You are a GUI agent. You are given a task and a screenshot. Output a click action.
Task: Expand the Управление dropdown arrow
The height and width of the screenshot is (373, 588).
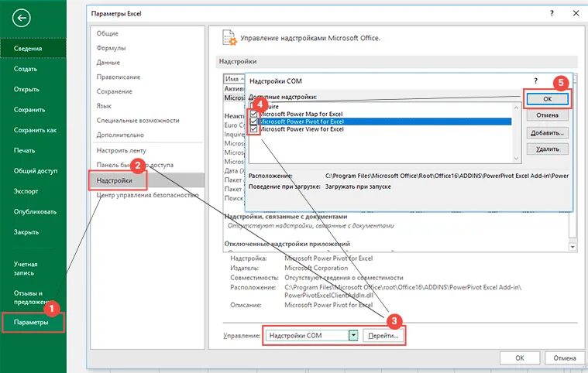tap(353, 336)
